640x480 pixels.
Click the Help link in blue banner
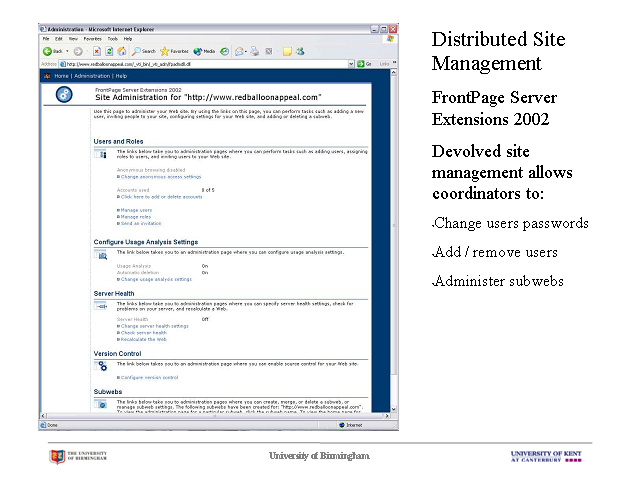click(x=121, y=76)
